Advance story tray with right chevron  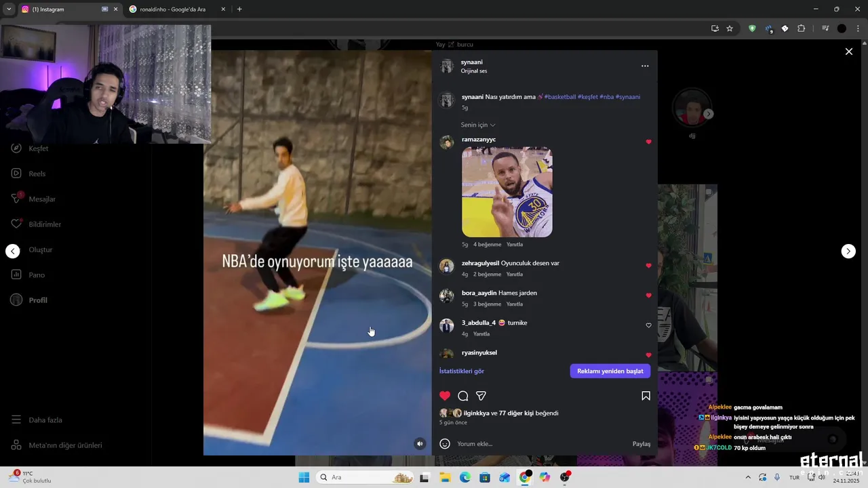(x=708, y=114)
